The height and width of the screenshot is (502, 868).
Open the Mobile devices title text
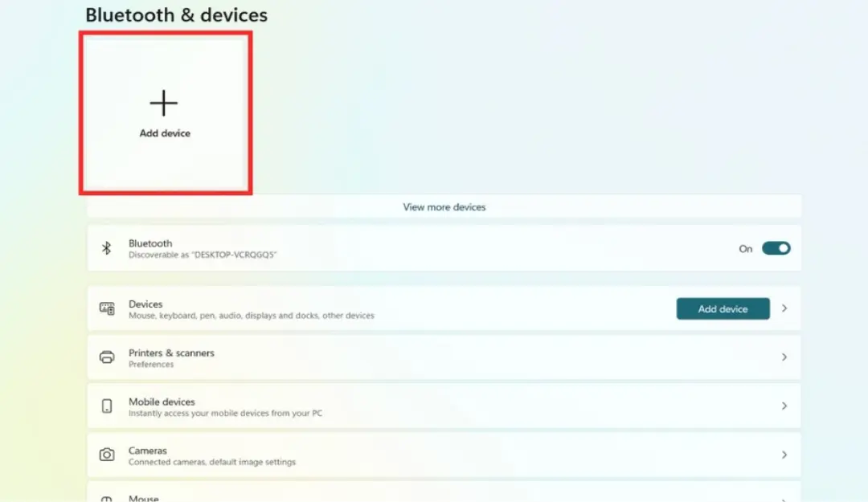point(162,402)
